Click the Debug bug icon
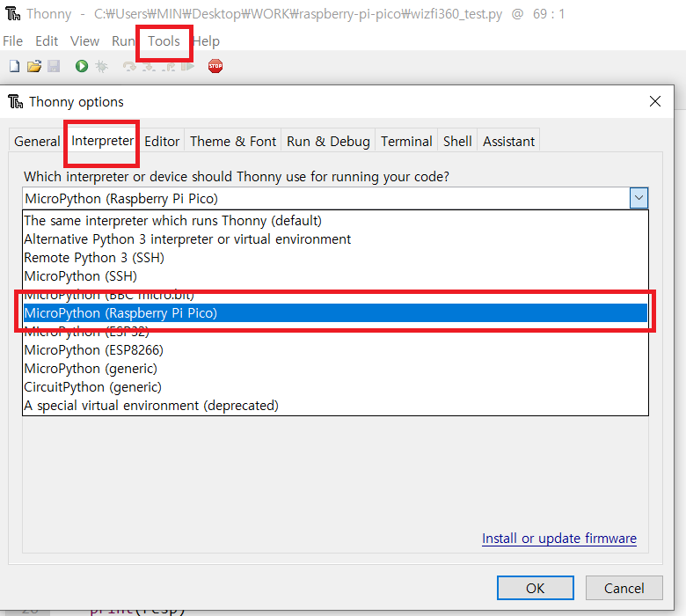 pyautogui.click(x=101, y=66)
